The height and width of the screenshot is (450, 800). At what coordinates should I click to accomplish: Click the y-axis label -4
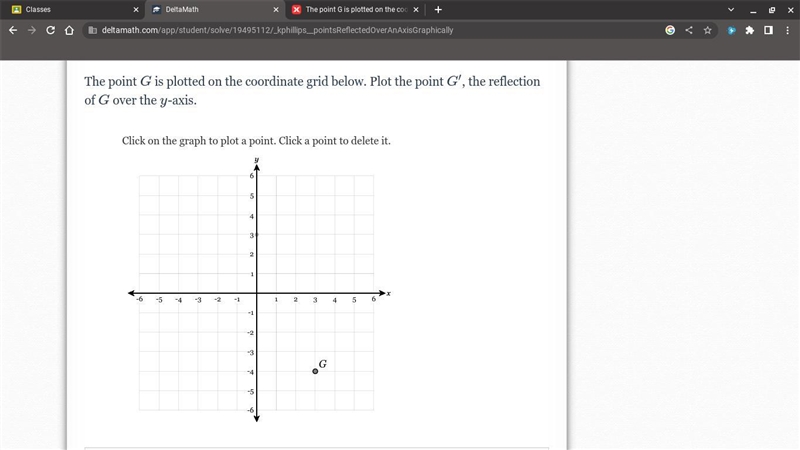pyautogui.click(x=251, y=372)
